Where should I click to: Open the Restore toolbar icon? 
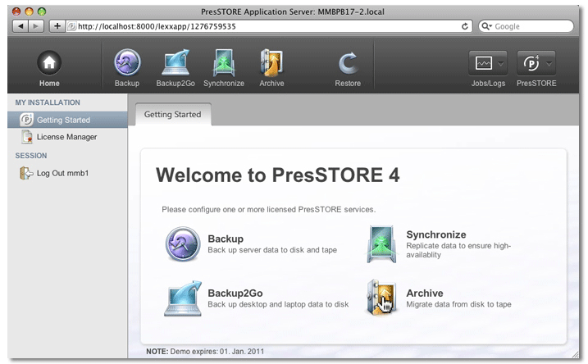click(348, 63)
